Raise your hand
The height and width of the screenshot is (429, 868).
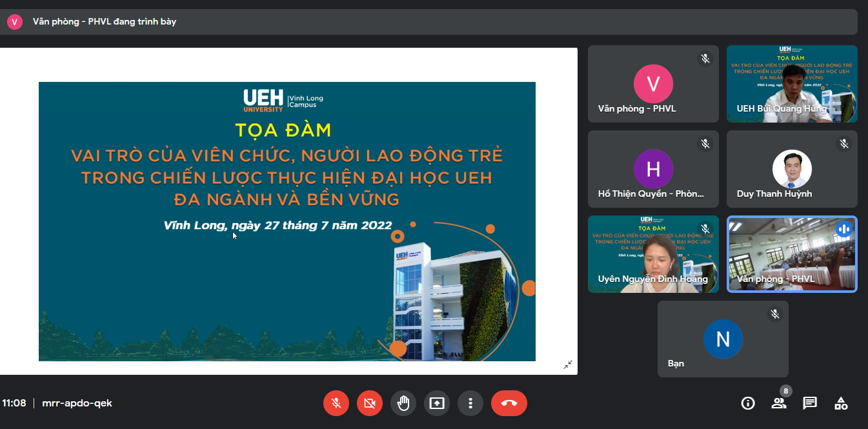point(403,403)
